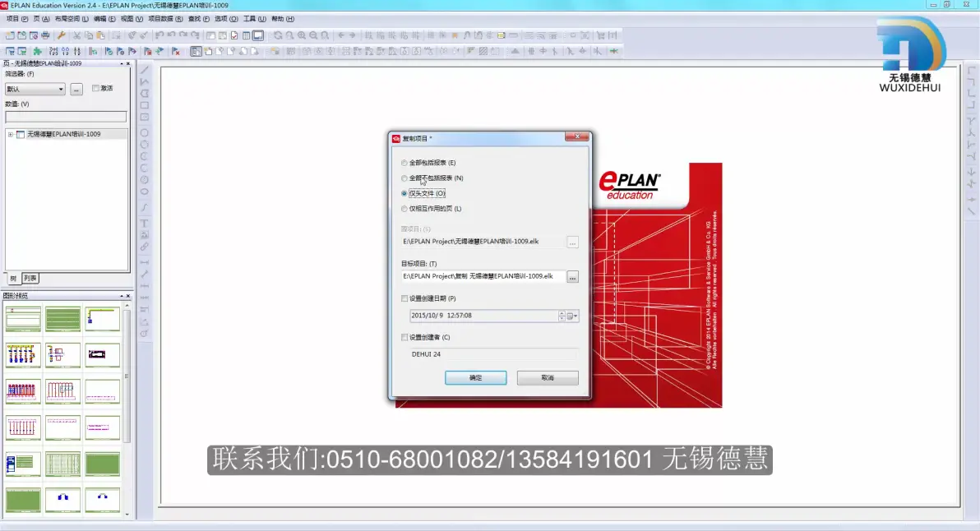Select the rectangle drawing tool
This screenshot has width=980, height=531.
[145, 105]
